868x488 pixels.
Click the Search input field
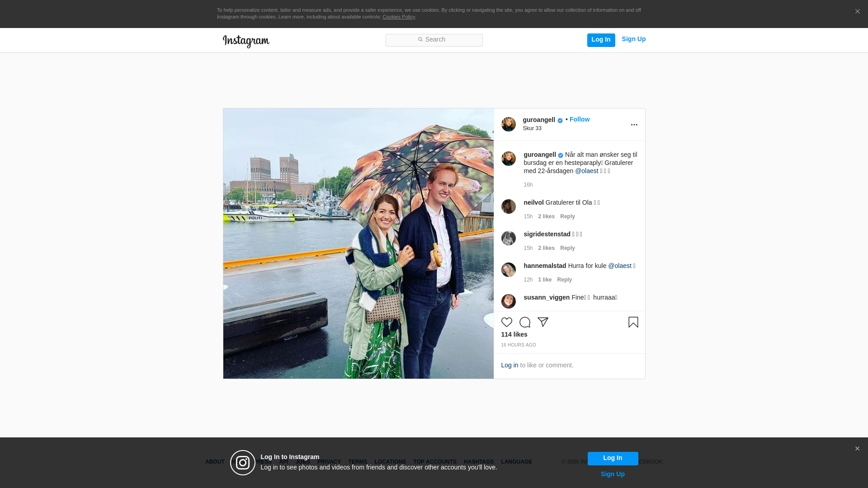[x=434, y=40]
